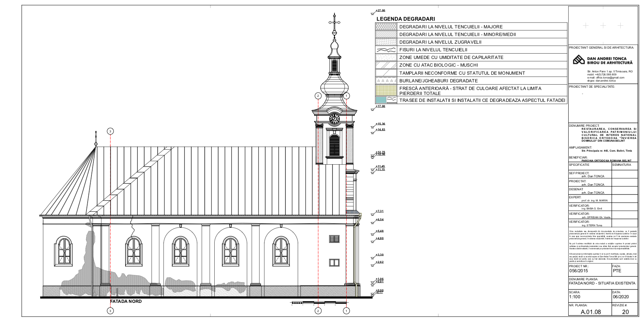Select the louvered vent on the right wall
The height and width of the screenshot is (322, 644).
click(334, 239)
